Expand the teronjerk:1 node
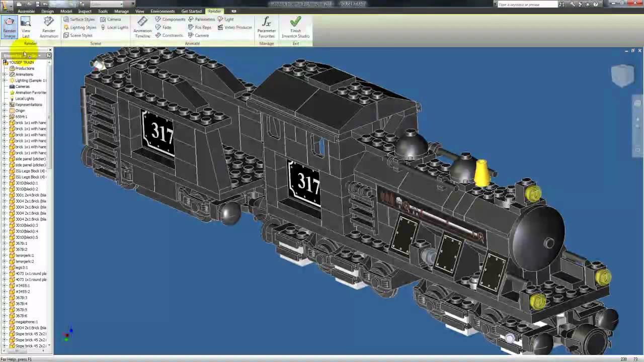This screenshot has width=644, height=362. point(5,255)
